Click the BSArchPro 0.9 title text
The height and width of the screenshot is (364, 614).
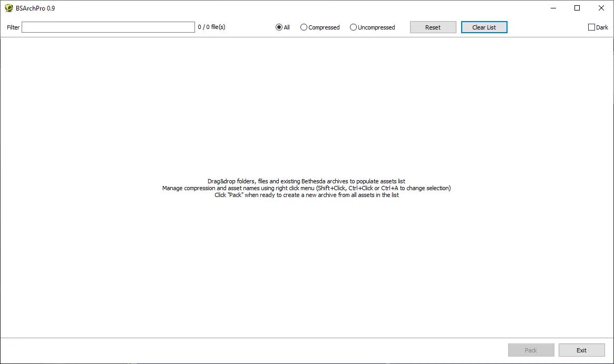[35, 8]
